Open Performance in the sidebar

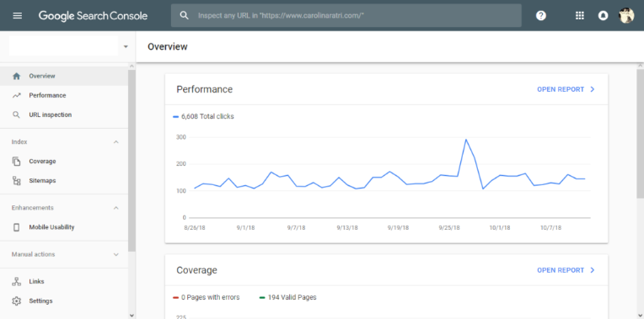pos(64,96)
